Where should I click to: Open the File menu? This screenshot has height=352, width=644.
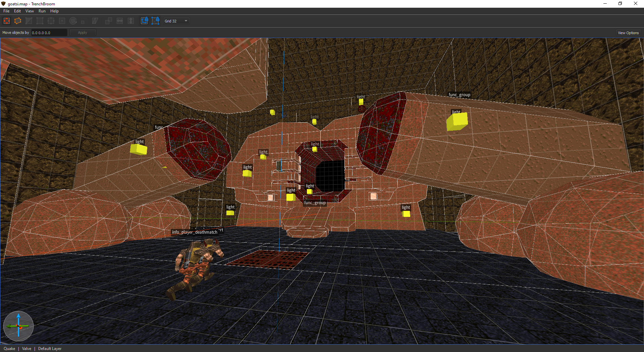6,11
